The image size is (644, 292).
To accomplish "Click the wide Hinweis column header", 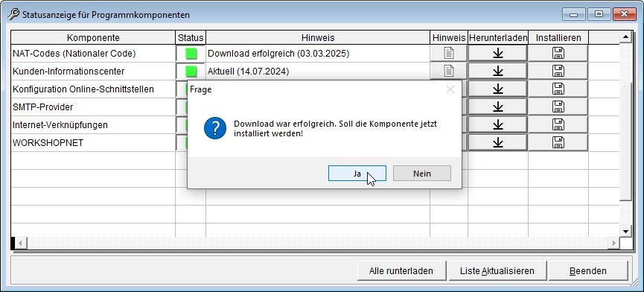I will (x=318, y=38).
